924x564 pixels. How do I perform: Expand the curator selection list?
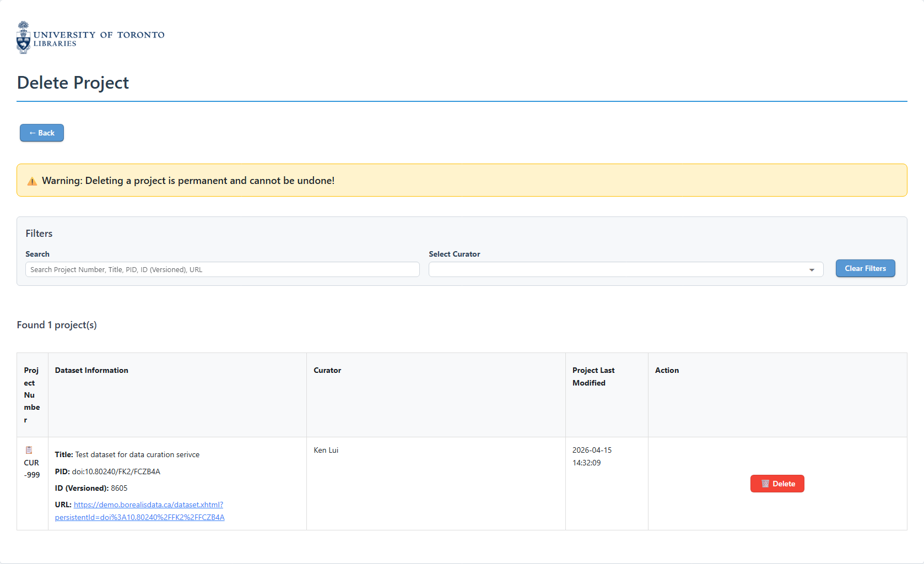coord(625,269)
